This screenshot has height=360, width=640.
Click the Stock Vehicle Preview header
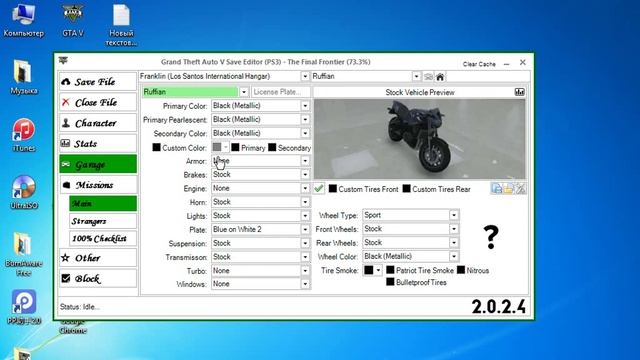(x=420, y=92)
